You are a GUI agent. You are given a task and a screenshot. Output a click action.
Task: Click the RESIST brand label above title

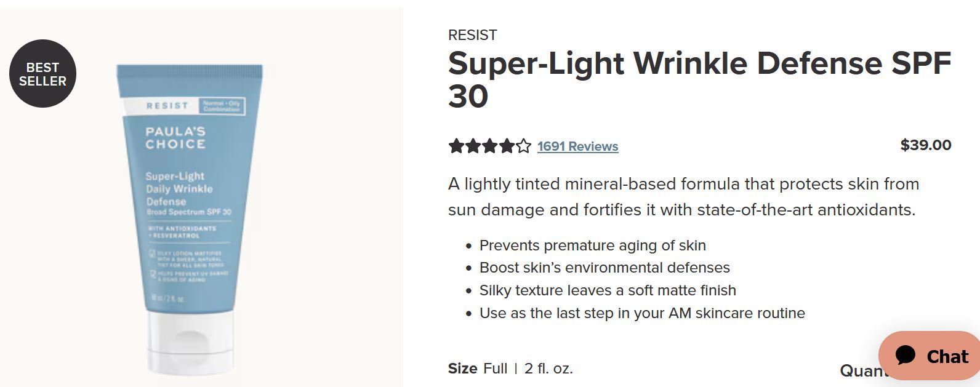[472, 35]
